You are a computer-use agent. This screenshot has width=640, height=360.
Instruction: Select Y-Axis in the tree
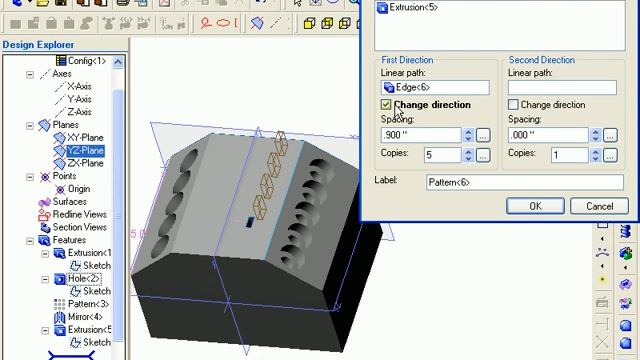tap(79, 99)
